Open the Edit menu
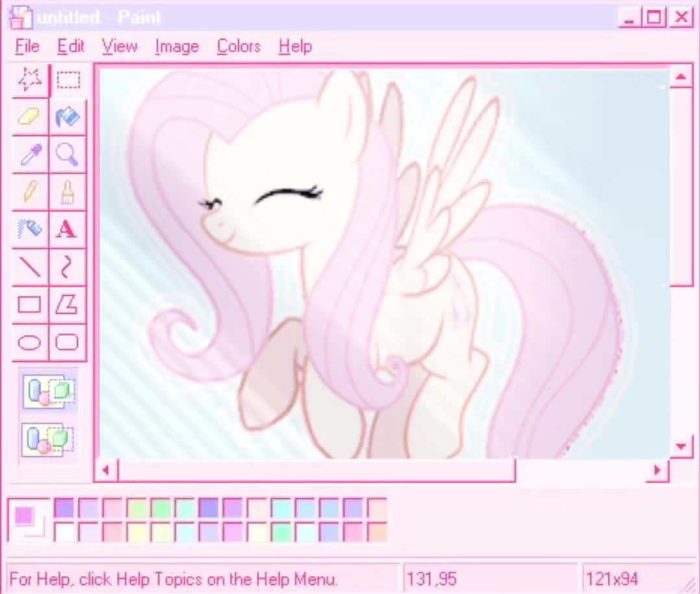 71,46
